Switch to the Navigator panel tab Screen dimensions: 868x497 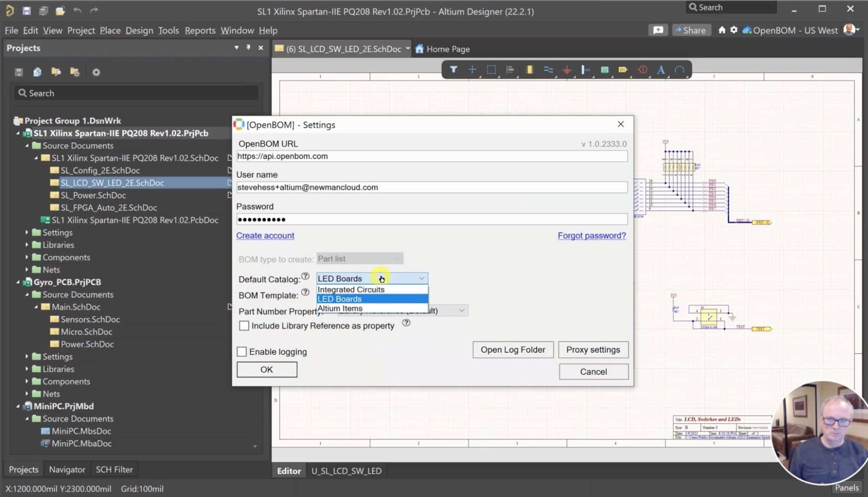coord(67,470)
